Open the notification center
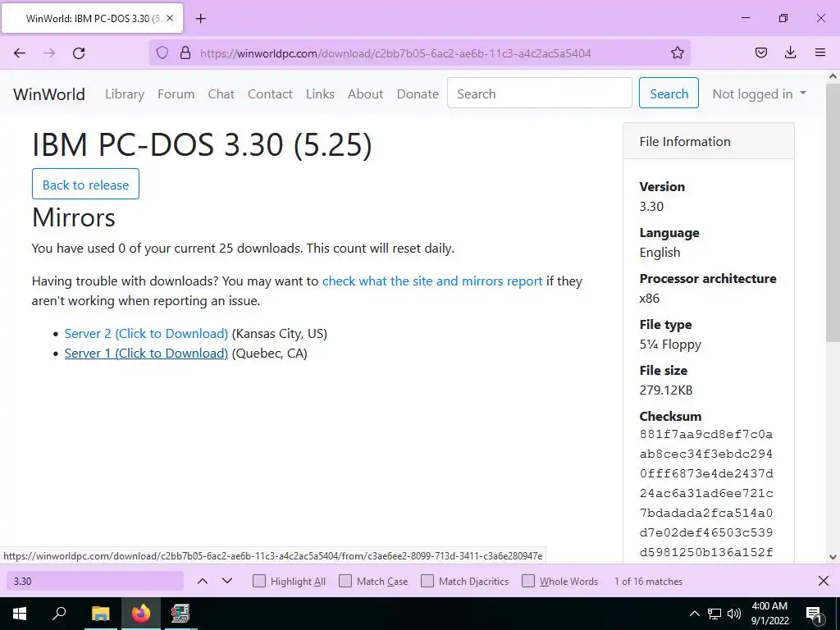Image resolution: width=840 pixels, height=630 pixels. 814,614
